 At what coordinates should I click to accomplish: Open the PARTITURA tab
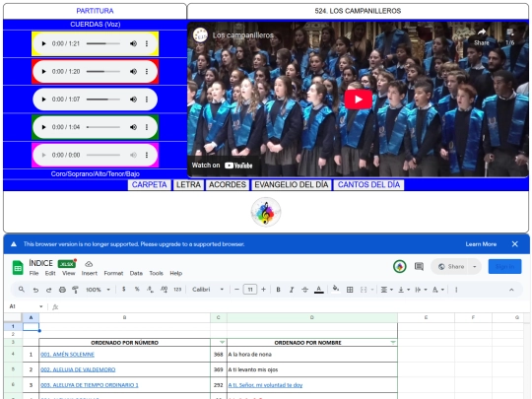[x=95, y=11]
